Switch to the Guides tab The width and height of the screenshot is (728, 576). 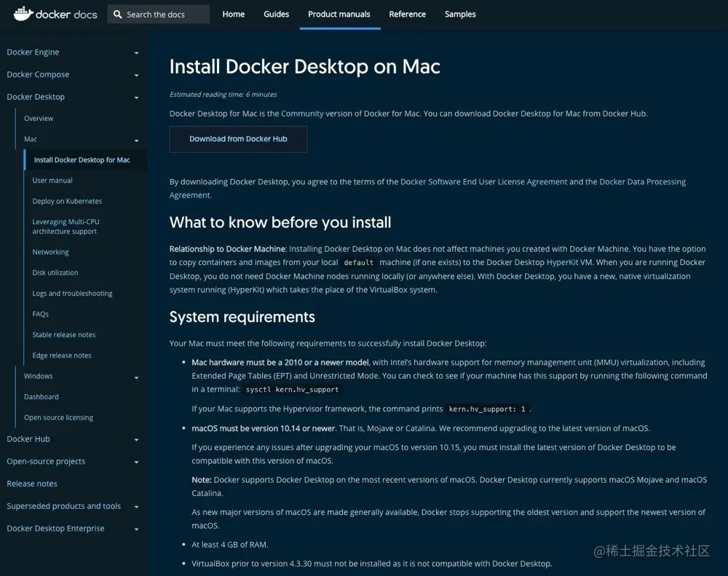(276, 14)
